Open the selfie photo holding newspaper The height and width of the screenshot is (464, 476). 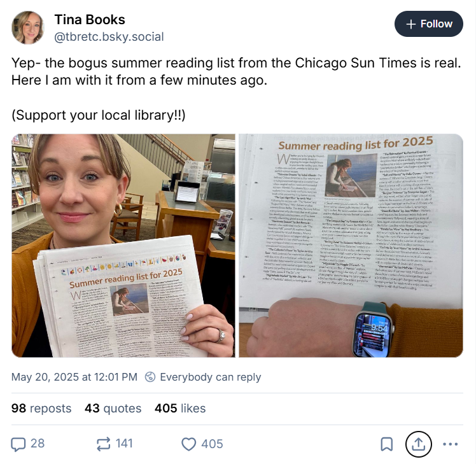pyautogui.click(x=123, y=245)
